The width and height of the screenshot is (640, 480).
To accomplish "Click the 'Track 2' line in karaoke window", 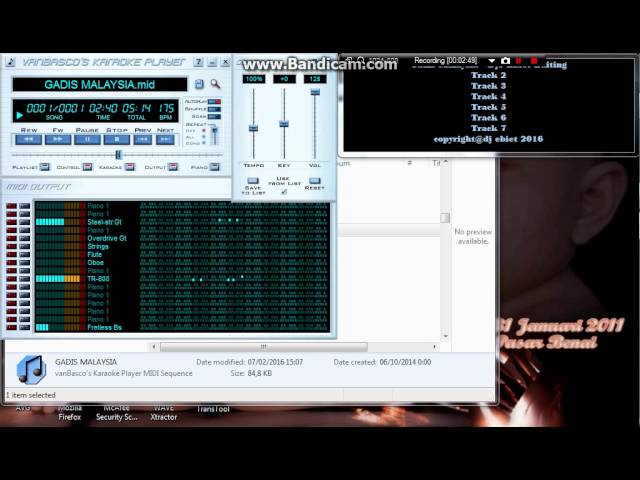I will pyautogui.click(x=488, y=75).
